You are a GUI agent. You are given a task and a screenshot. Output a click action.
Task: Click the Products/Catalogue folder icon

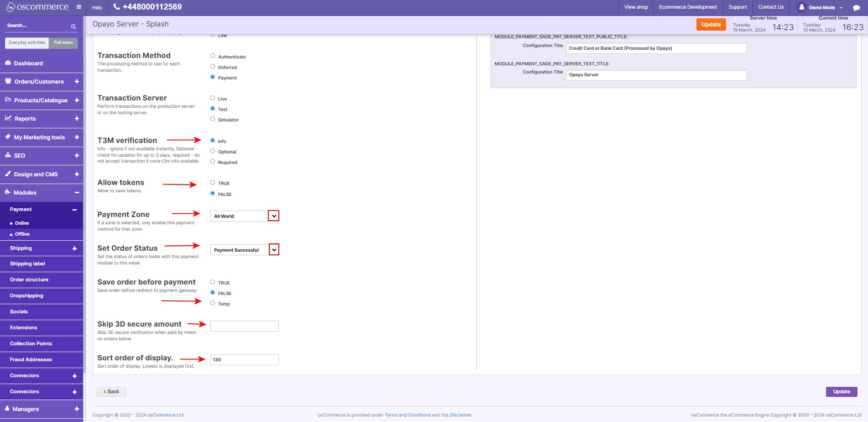coord(8,100)
